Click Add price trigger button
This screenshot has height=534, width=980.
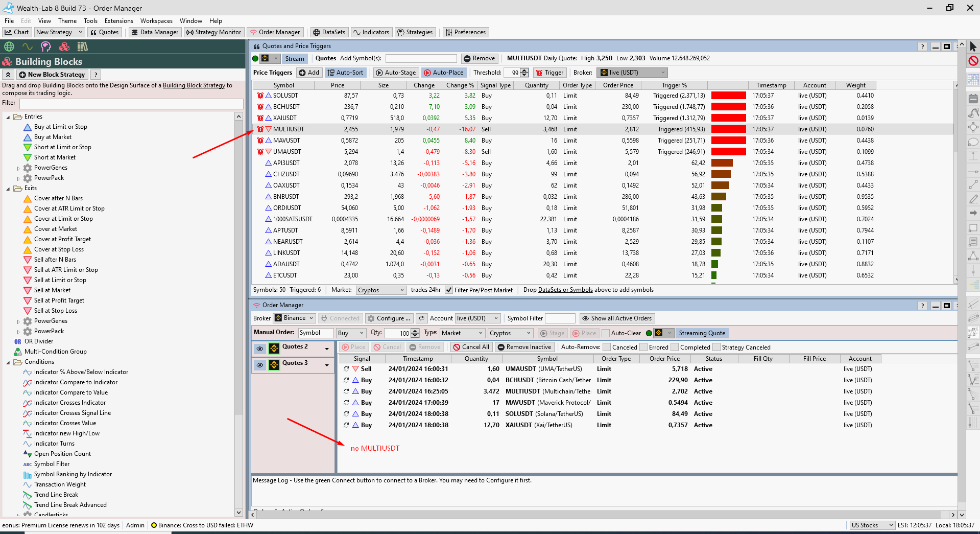(309, 73)
